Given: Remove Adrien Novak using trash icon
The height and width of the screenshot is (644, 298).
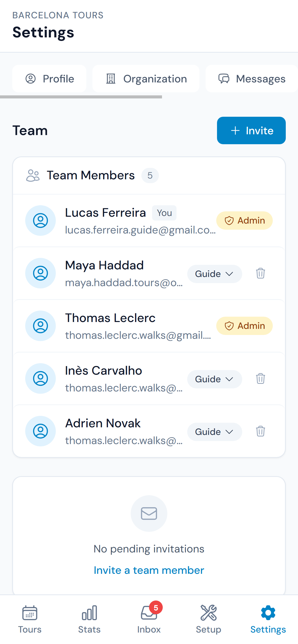Looking at the screenshot, I should pos(260,432).
